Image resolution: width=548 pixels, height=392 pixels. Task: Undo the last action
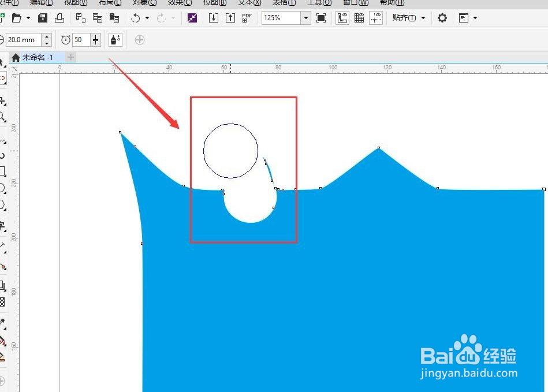136,18
